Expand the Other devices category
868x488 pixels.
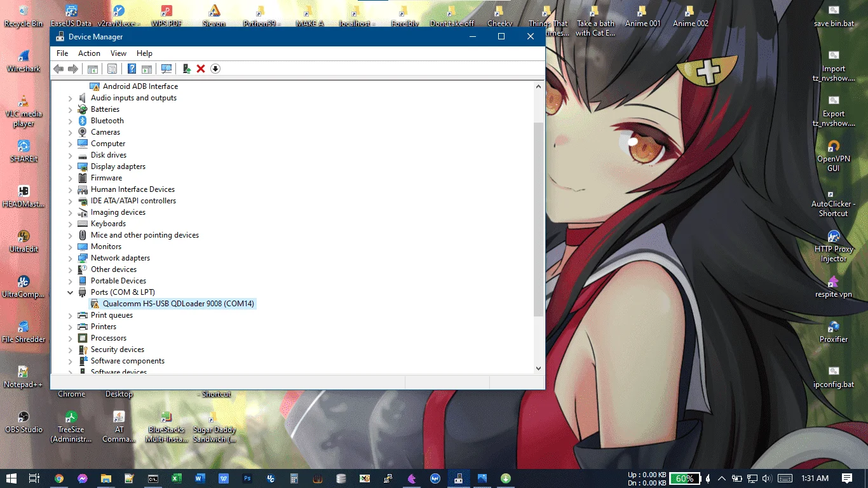tap(71, 270)
